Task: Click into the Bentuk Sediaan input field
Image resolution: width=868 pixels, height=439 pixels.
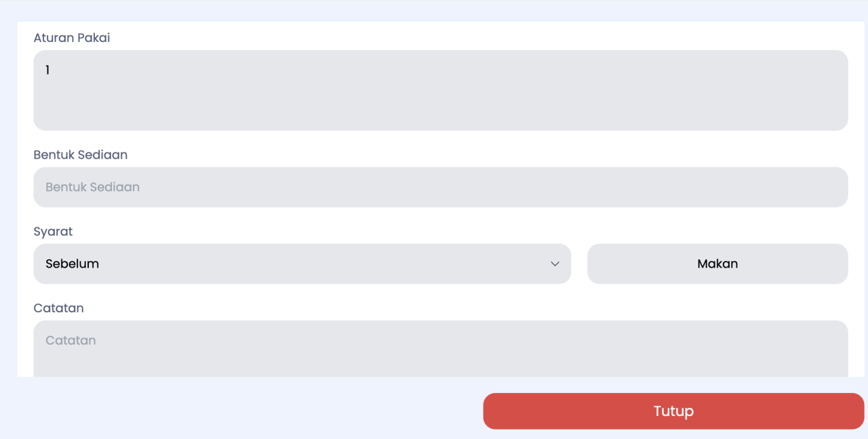Action: 441,187
